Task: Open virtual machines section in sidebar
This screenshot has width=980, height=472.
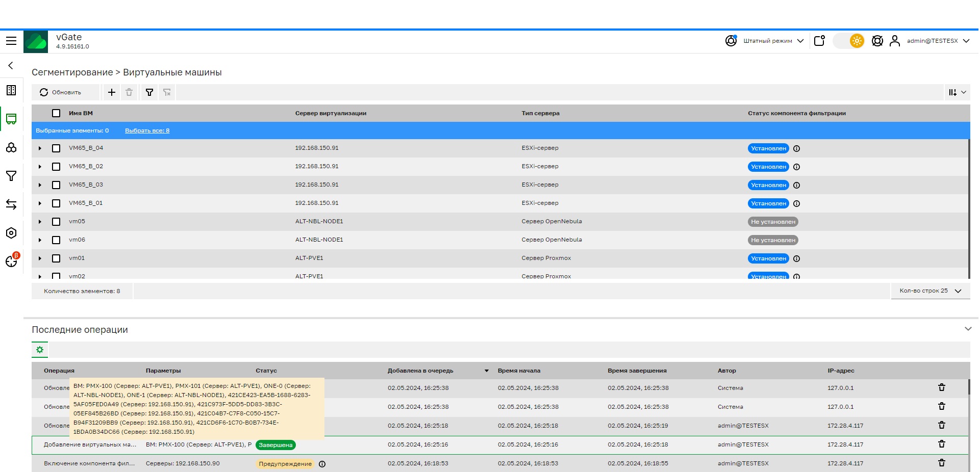Action: click(11, 119)
